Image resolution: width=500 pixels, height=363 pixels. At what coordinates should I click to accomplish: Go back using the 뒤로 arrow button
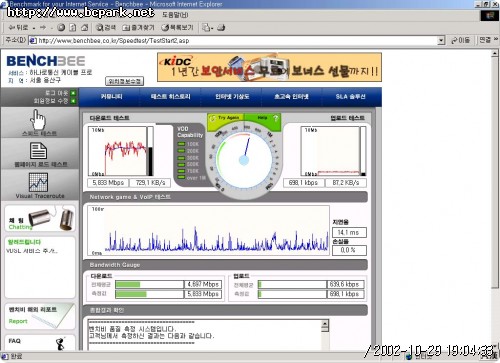(x=18, y=28)
